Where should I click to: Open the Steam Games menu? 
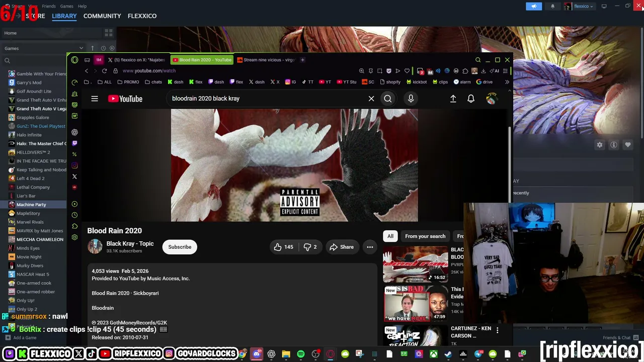66,6
